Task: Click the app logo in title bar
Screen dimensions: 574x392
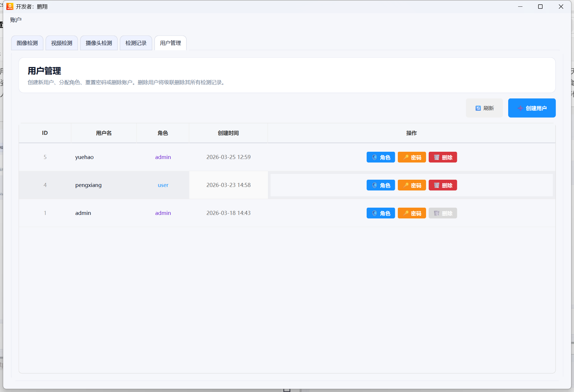Action: [10, 6]
